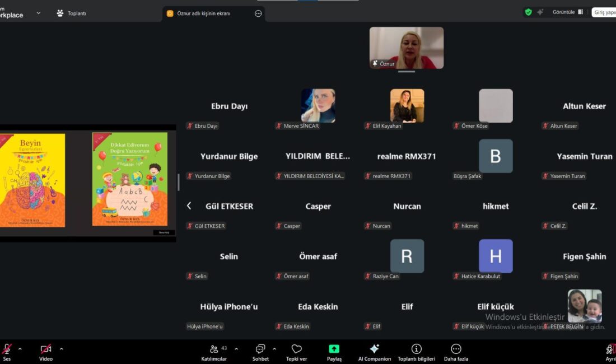Open the Sohbet chat panel
The height and width of the screenshot is (364, 616).
260,349
